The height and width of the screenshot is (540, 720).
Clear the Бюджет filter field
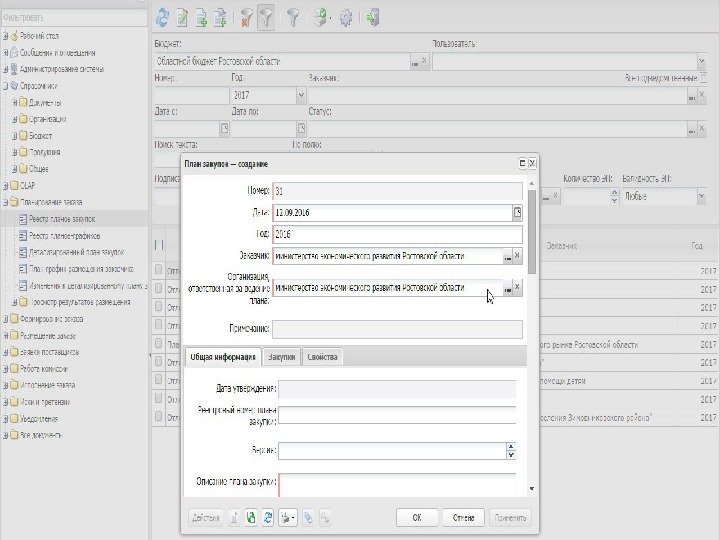[x=425, y=61]
